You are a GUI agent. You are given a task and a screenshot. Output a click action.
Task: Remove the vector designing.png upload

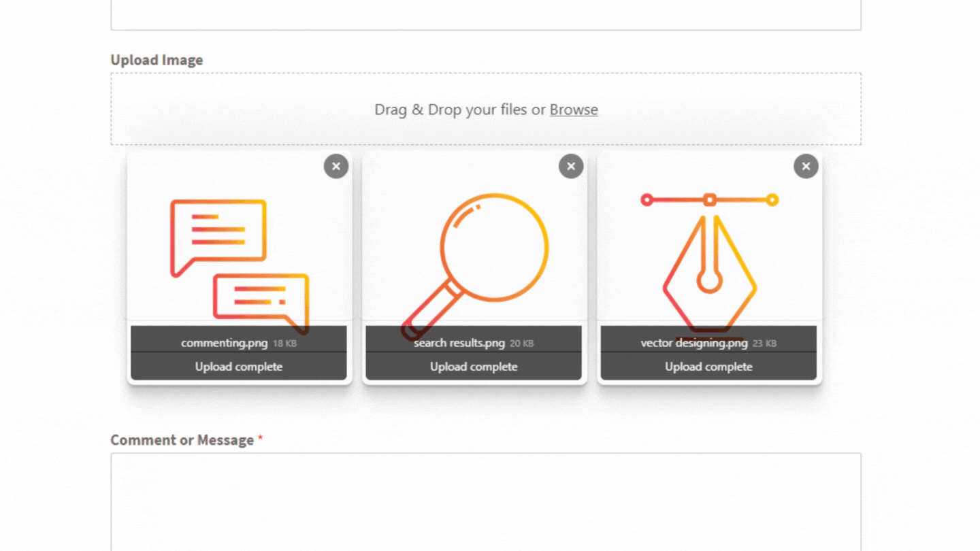pos(806,166)
